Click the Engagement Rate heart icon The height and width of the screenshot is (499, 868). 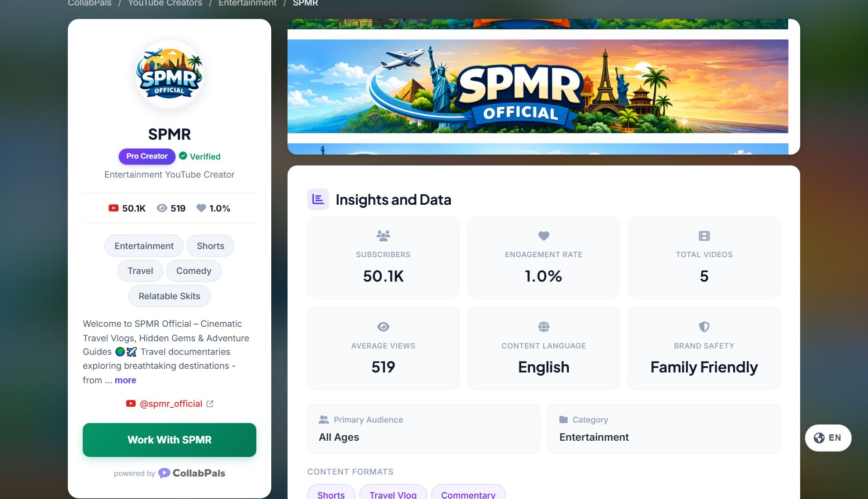(544, 235)
